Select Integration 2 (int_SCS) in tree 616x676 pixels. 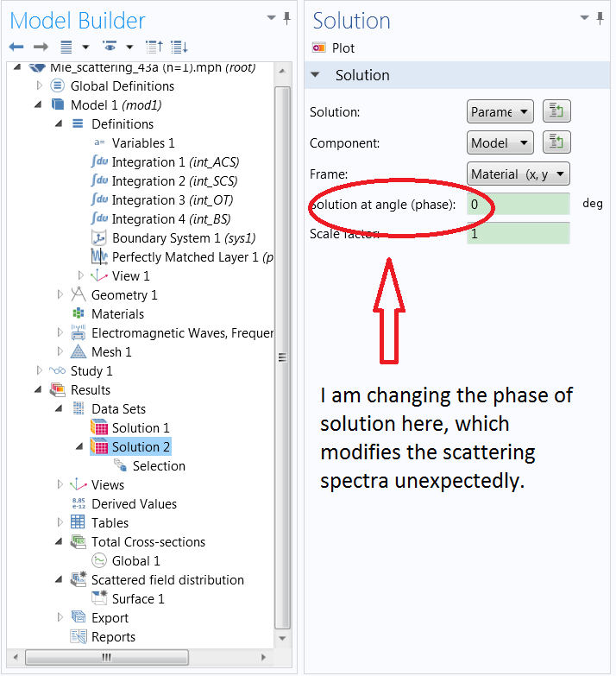[x=174, y=181]
